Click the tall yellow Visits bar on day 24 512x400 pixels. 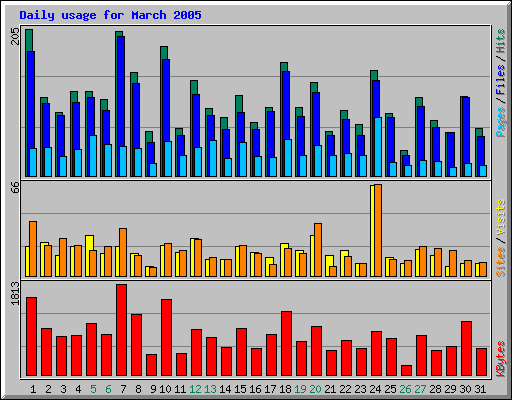pos(372,231)
